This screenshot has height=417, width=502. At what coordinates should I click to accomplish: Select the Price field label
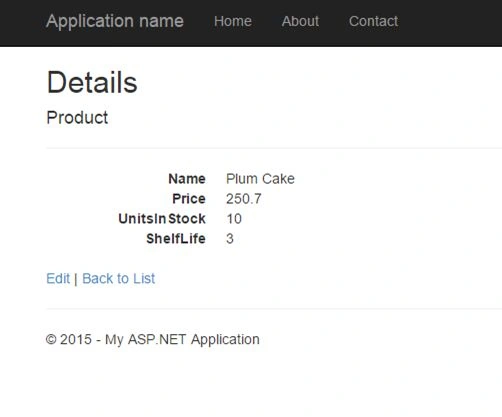point(189,199)
